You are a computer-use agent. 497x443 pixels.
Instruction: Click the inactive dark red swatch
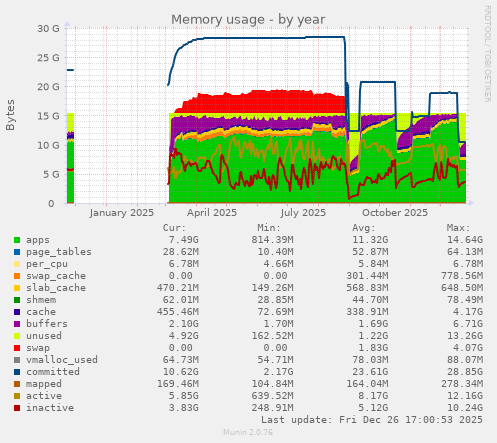click(x=17, y=408)
